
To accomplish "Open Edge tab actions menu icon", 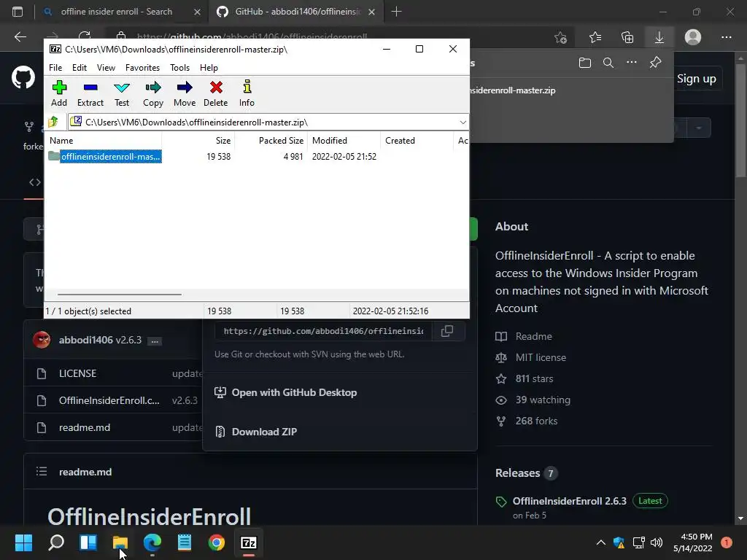I will [x=18, y=12].
